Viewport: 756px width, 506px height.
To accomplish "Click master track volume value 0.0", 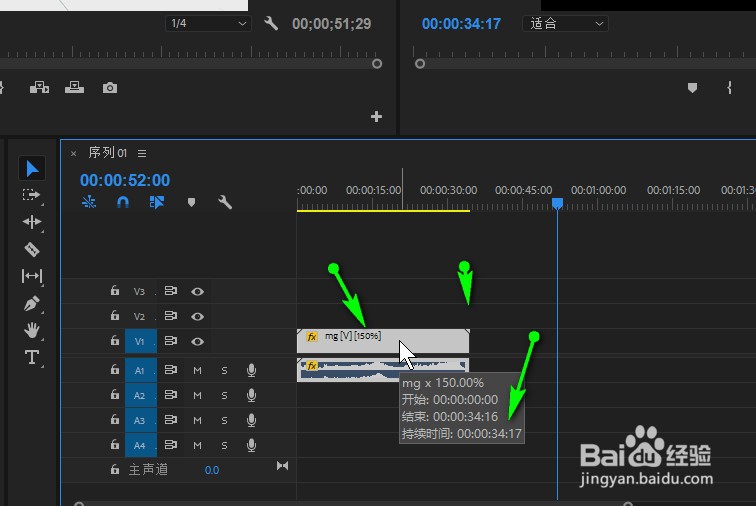I will click(x=212, y=470).
